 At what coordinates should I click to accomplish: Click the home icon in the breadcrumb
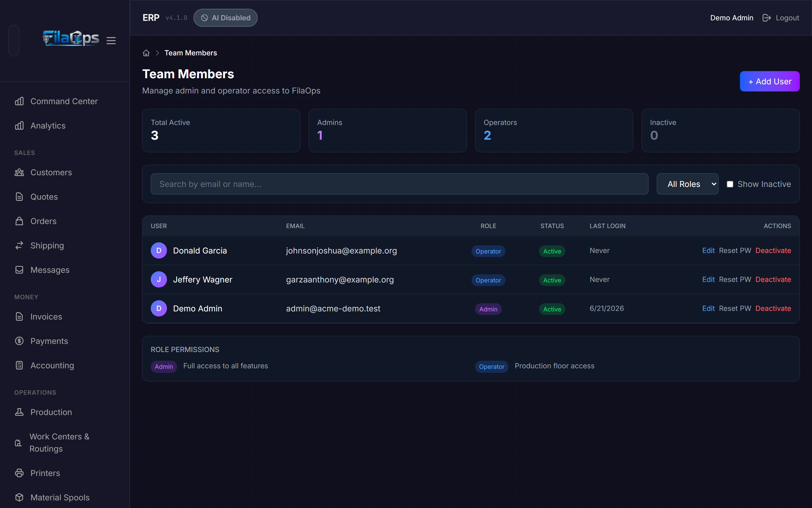pyautogui.click(x=146, y=53)
